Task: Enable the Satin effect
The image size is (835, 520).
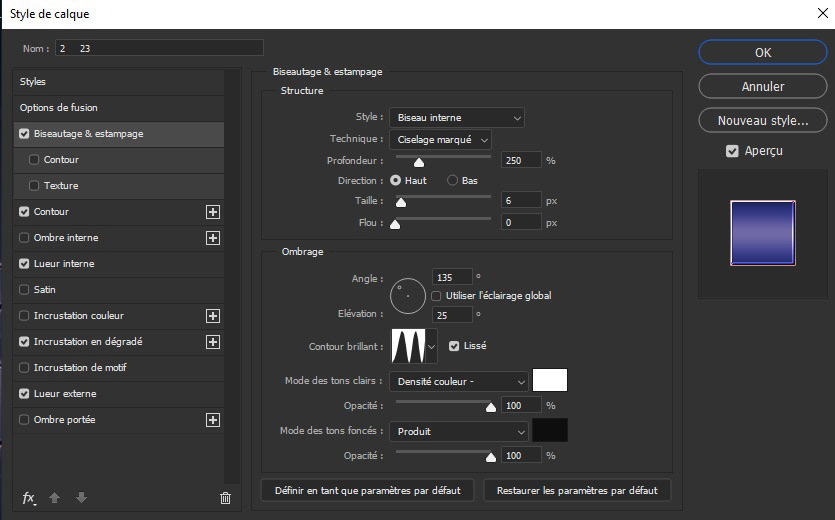Action: pyautogui.click(x=24, y=290)
